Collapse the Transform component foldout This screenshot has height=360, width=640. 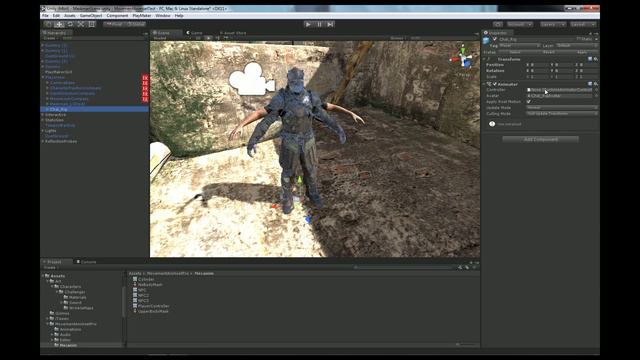[x=484, y=59]
